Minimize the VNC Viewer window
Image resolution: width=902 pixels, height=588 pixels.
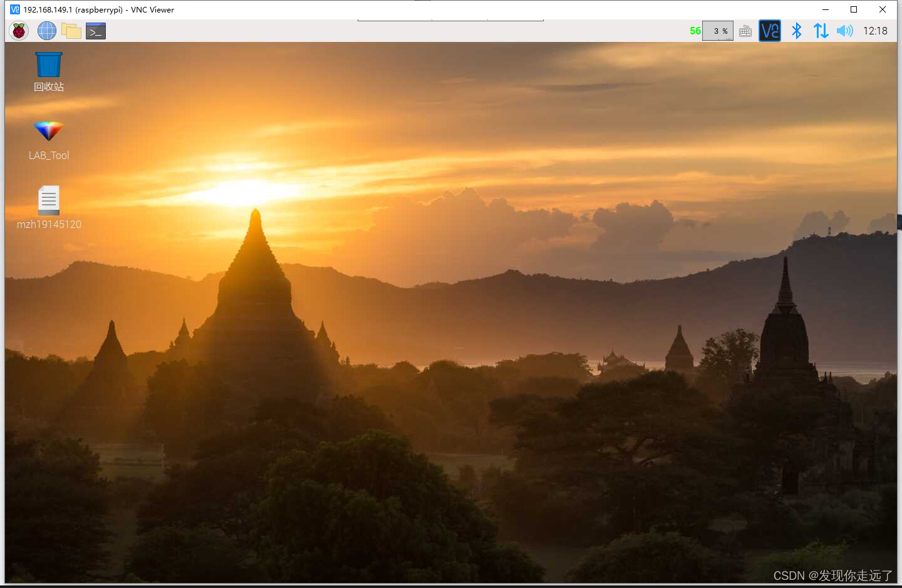coord(826,9)
